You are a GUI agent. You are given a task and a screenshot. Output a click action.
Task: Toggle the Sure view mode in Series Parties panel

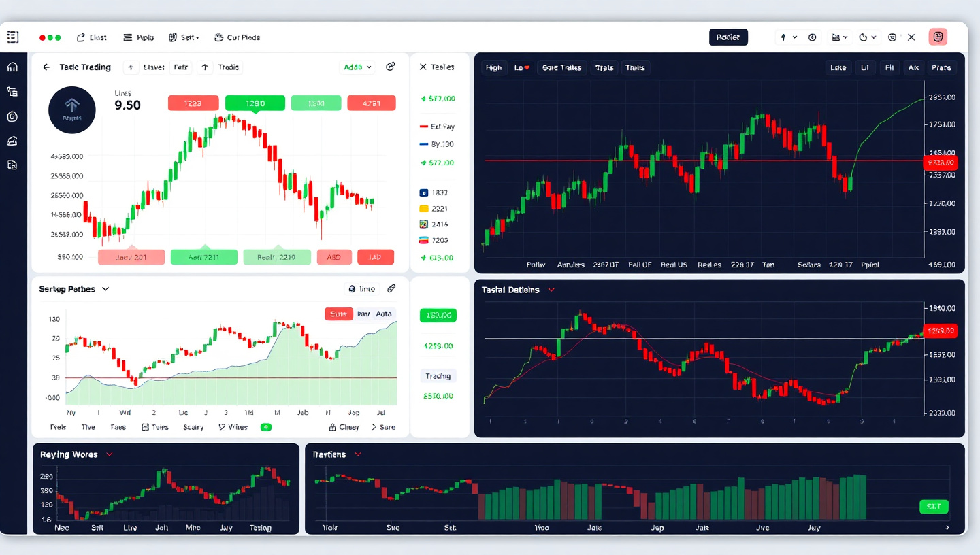[338, 314]
